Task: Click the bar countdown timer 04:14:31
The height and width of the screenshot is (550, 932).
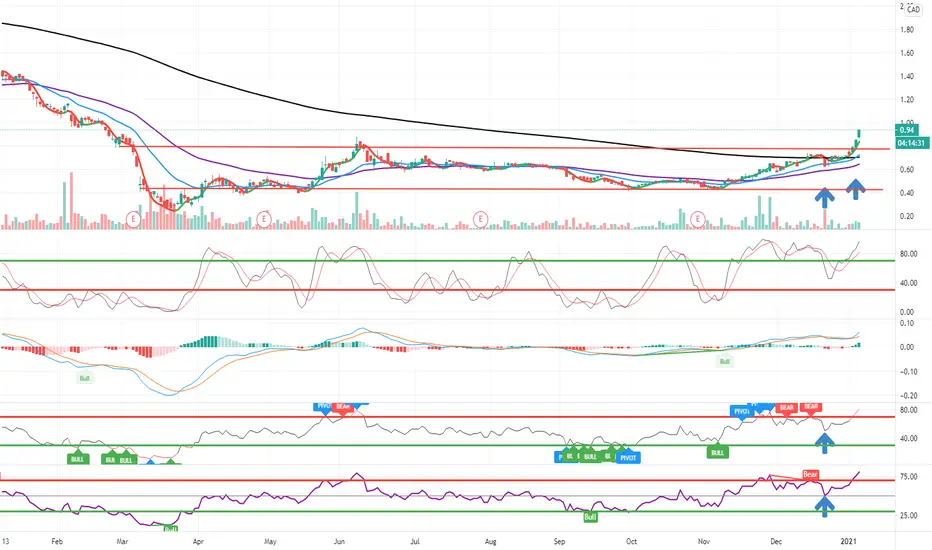Action: click(910, 143)
